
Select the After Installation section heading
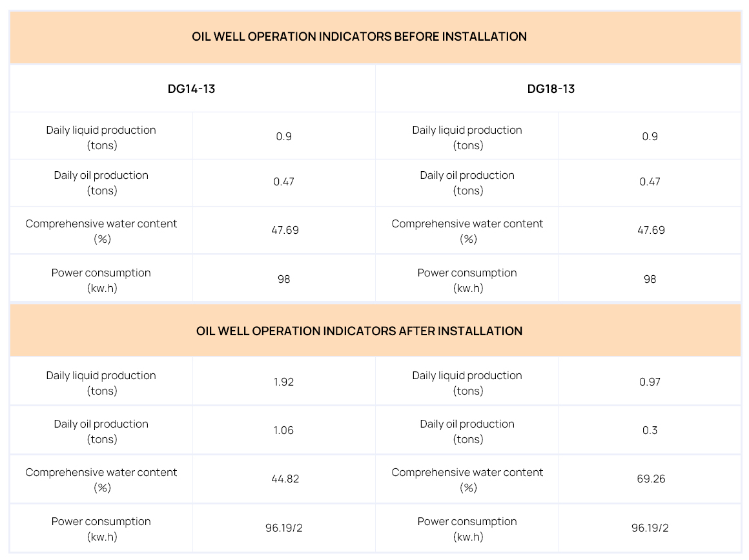click(359, 331)
